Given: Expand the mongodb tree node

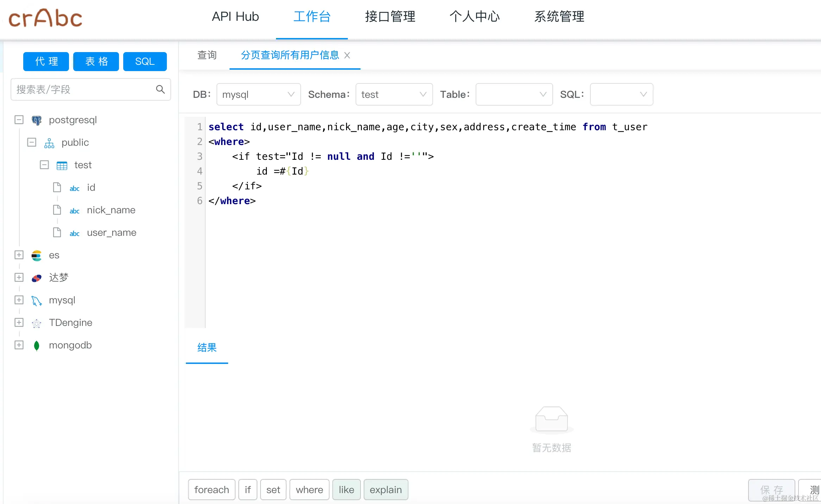Looking at the screenshot, I should tap(19, 345).
